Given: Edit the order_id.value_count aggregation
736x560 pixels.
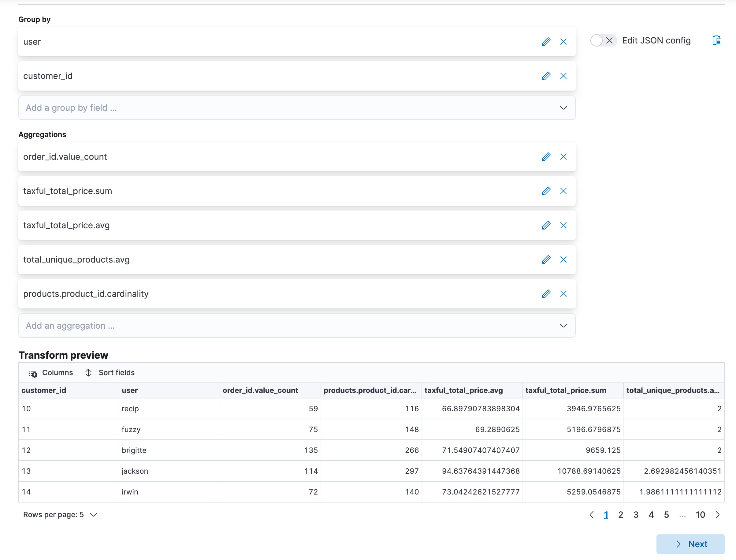Looking at the screenshot, I should [x=546, y=157].
